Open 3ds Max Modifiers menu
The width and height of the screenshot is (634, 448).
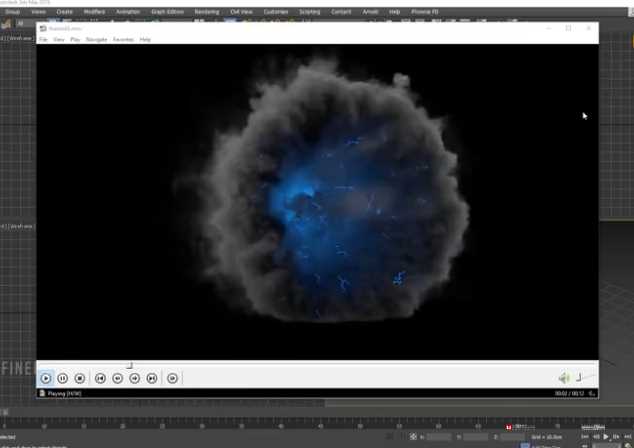(x=94, y=12)
